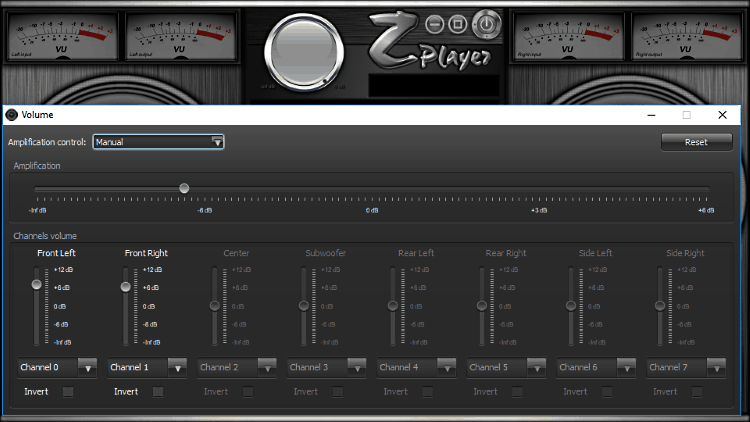
Task: Open the Channel 5 dropdown
Action: click(x=507, y=367)
